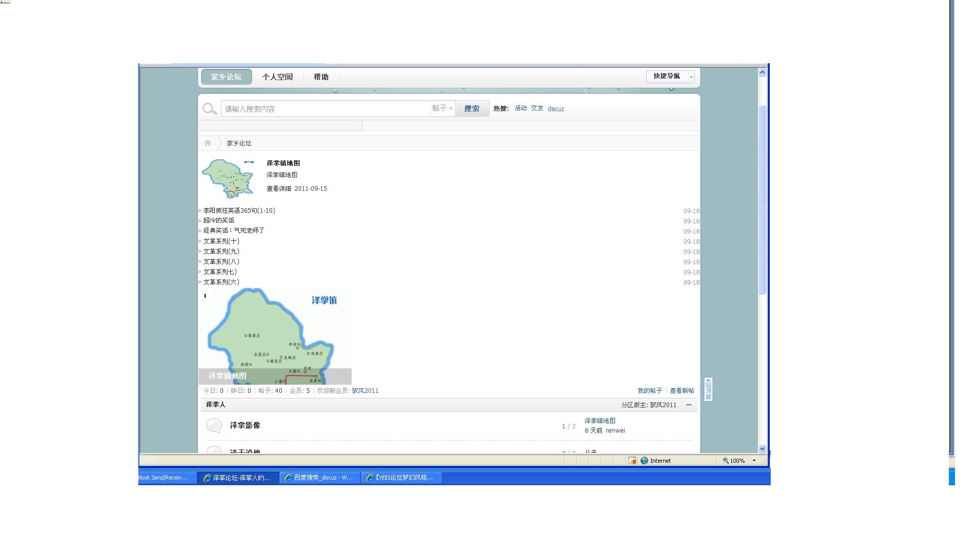
Task: Open the 帮助 navigation tab
Action: (321, 77)
